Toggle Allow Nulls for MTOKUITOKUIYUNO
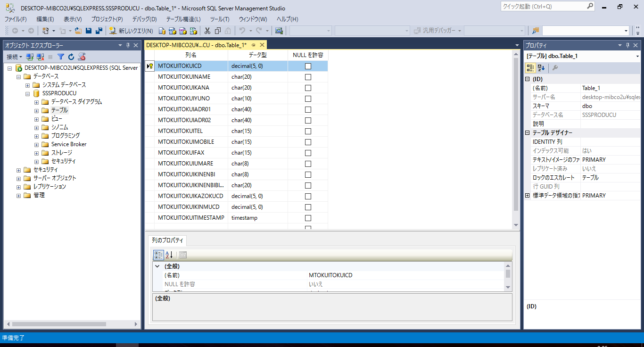 coord(308,99)
